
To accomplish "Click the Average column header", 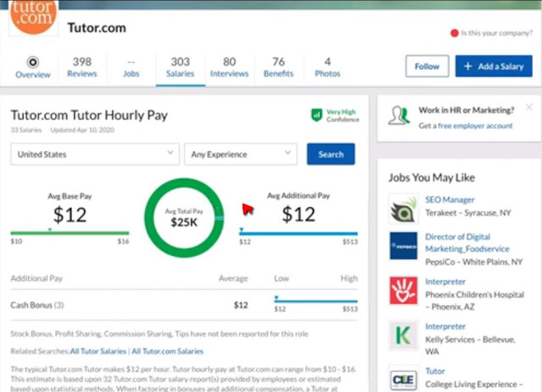I will [233, 278].
